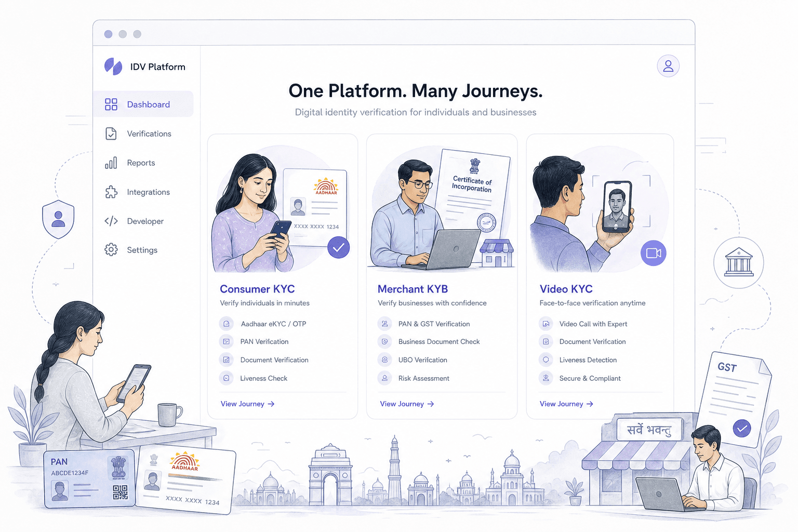798x532 pixels.
Task: Click the Verifications document-check icon
Action: click(111, 134)
